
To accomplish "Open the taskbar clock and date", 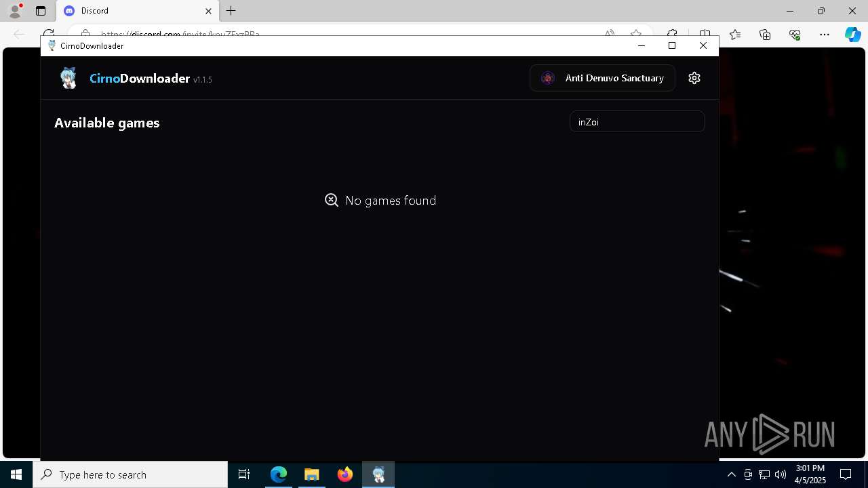I will coord(810,474).
